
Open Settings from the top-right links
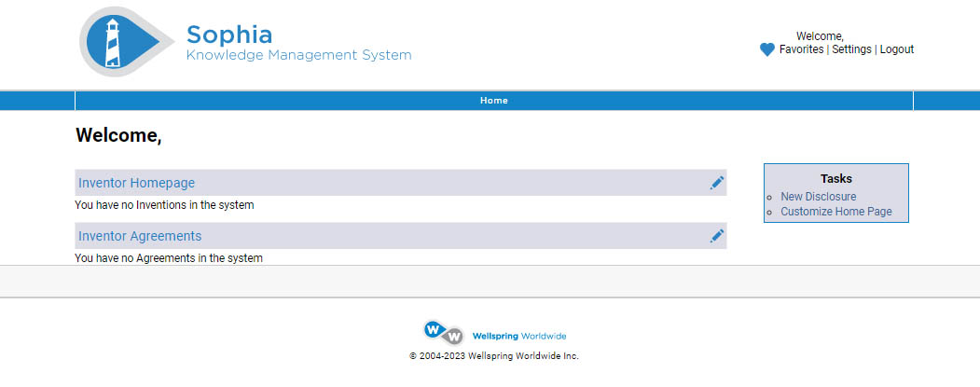(x=851, y=49)
